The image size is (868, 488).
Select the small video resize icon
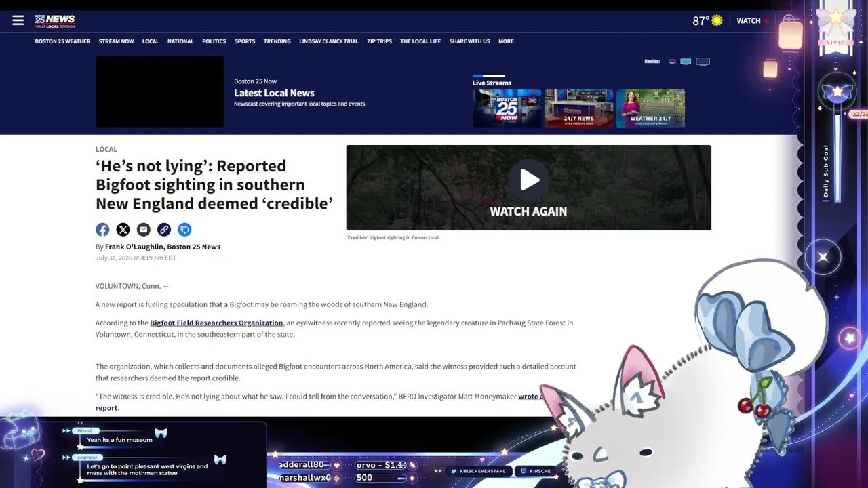(x=672, y=62)
